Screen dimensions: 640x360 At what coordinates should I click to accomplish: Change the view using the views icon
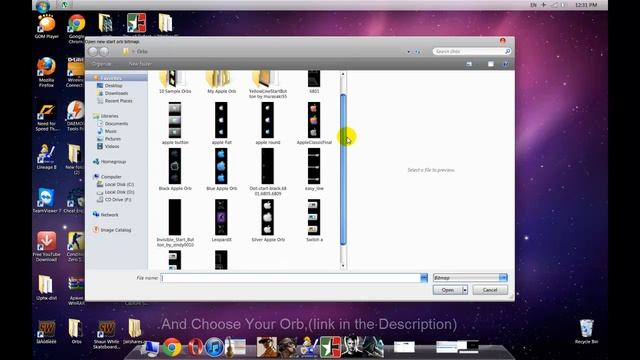pos(469,64)
